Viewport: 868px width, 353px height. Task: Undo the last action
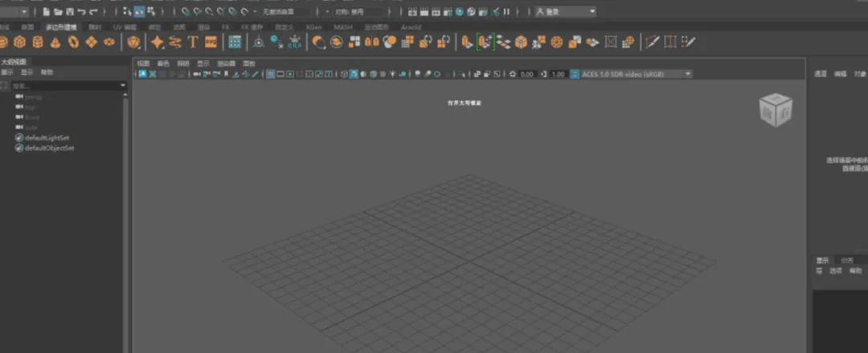[82, 11]
